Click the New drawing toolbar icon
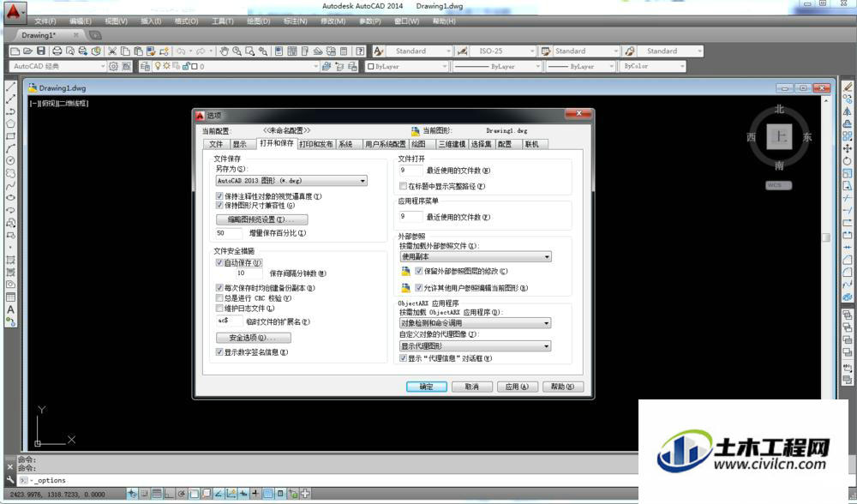This screenshot has height=504, width=857. coord(15,51)
